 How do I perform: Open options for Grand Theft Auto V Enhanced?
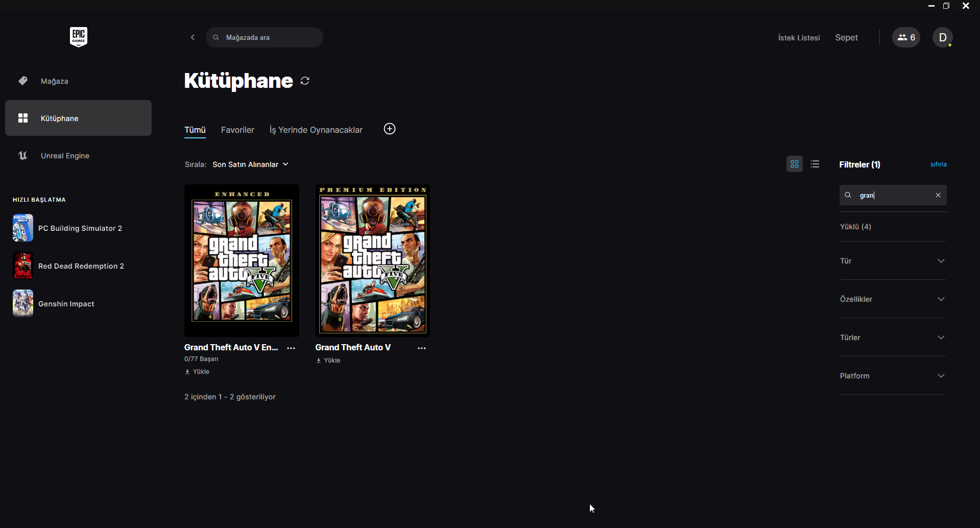pyautogui.click(x=291, y=348)
